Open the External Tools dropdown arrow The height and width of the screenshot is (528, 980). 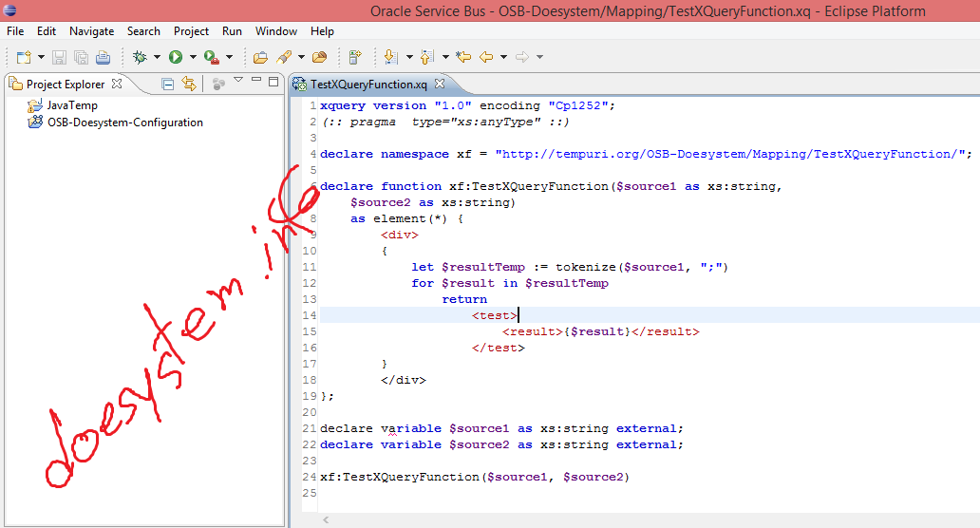230,58
